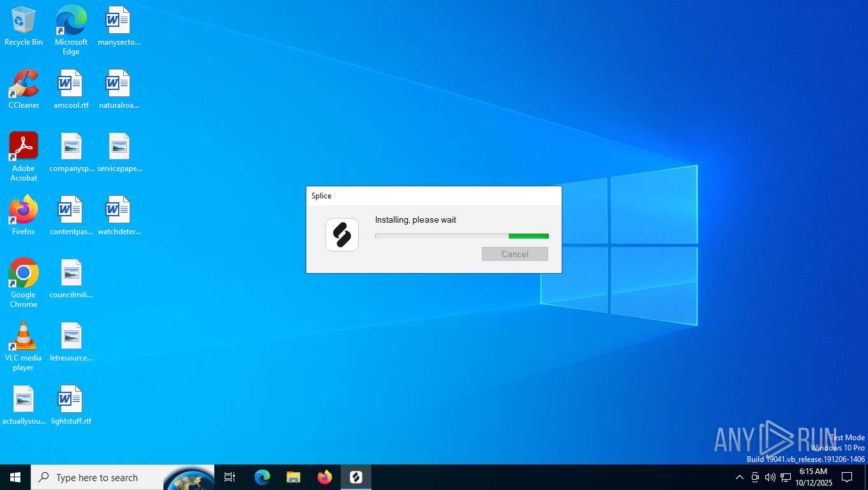Launch Microsoft Edge from the taskbar

(262, 477)
